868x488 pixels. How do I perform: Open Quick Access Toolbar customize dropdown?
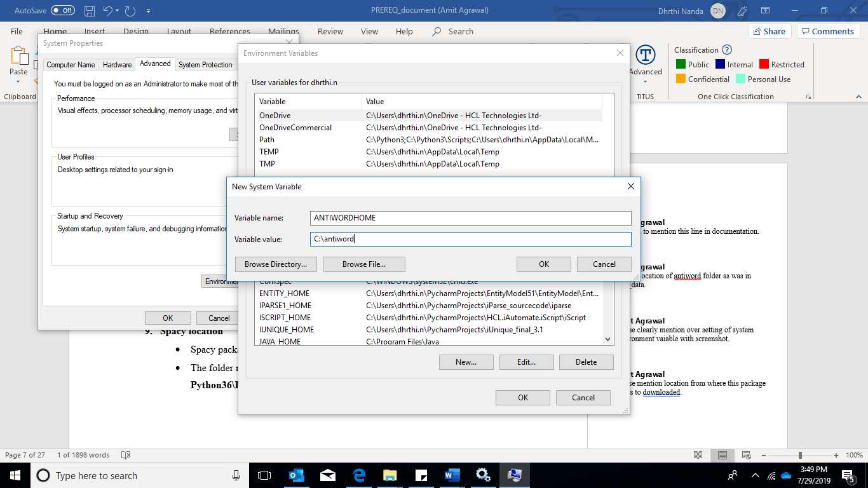[x=148, y=11]
